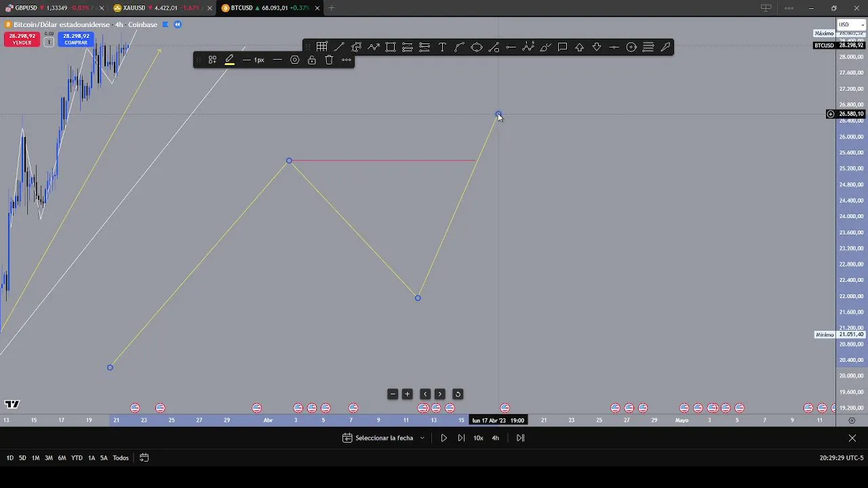Click the replay mode rewind icon
This screenshot has height=488, width=868.
click(178, 24)
